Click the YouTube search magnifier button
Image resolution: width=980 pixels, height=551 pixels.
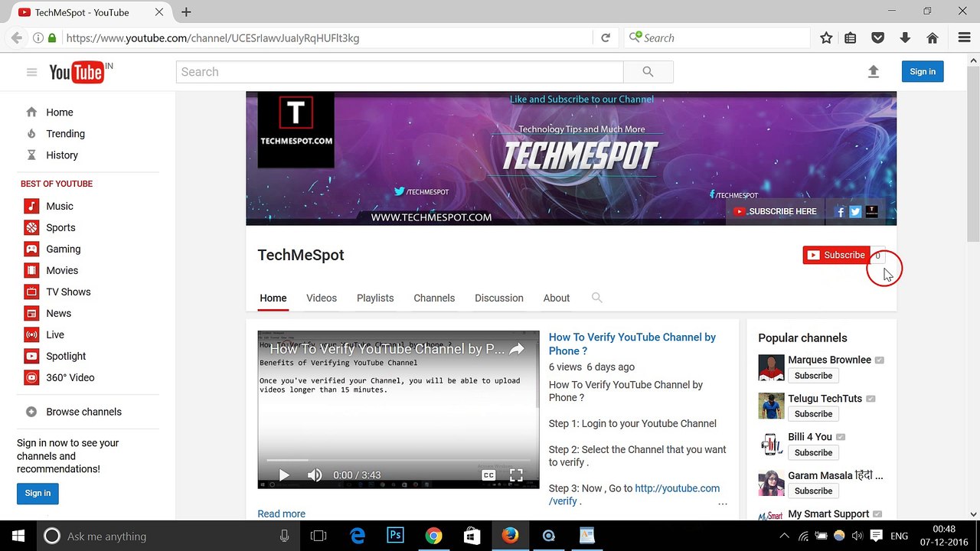pos(648,72)
